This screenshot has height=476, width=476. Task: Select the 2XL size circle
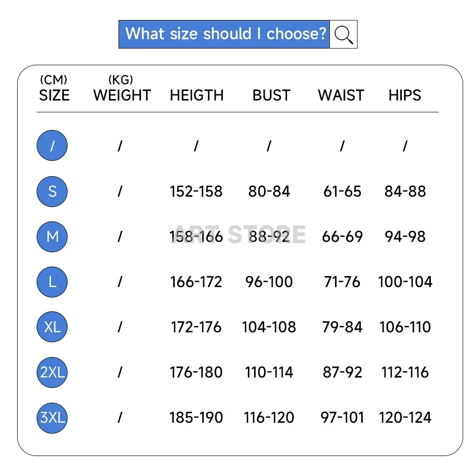pyautogui.click(x=52, y=372)
